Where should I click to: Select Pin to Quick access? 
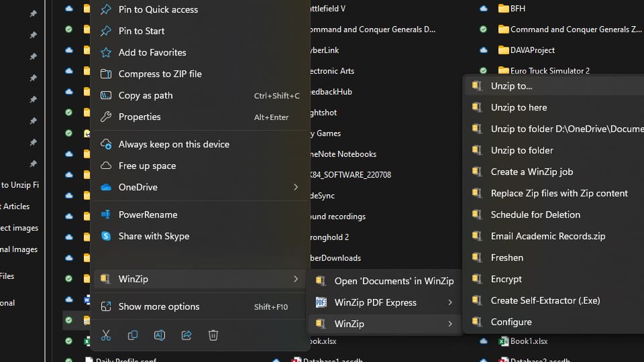coord(200,9)
